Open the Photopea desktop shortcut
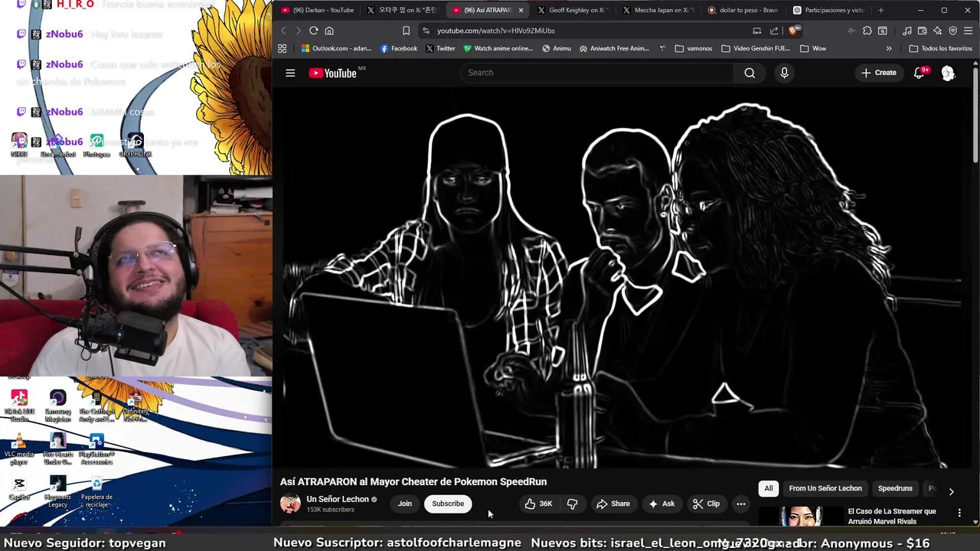The height and width of the screenshot is (551, 980). (x=96, y=145)
